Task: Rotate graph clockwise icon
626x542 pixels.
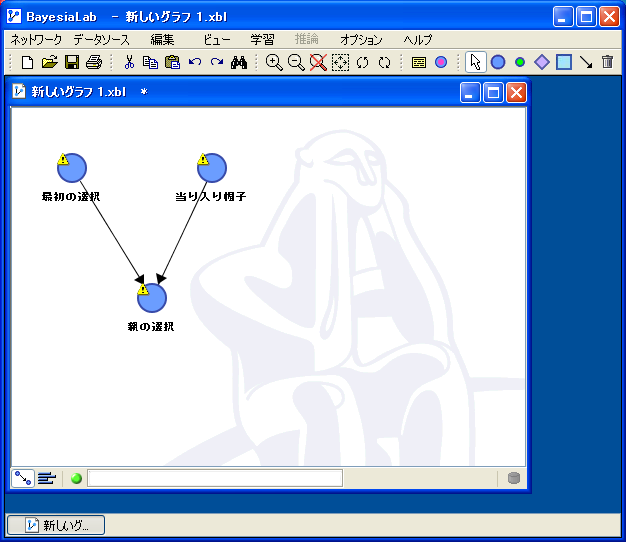Action: click(384, 62)
